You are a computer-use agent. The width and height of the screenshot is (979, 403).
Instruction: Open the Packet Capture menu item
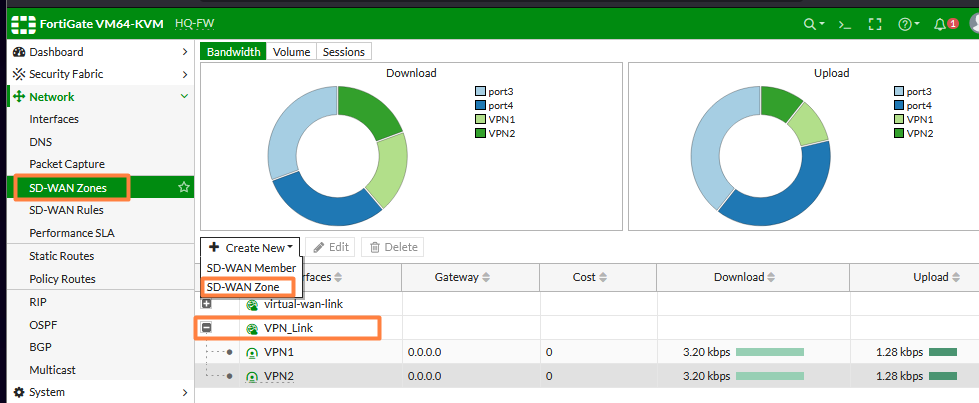tap(67, 164)
